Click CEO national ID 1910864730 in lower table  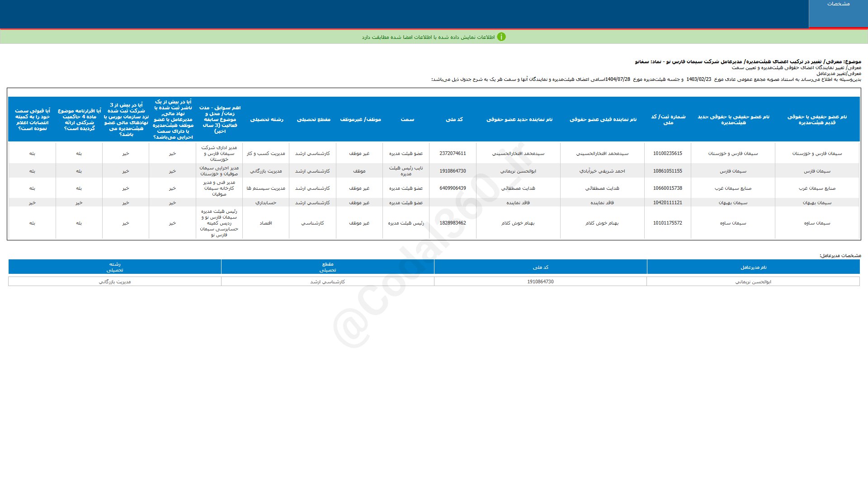tap(540, 282)
